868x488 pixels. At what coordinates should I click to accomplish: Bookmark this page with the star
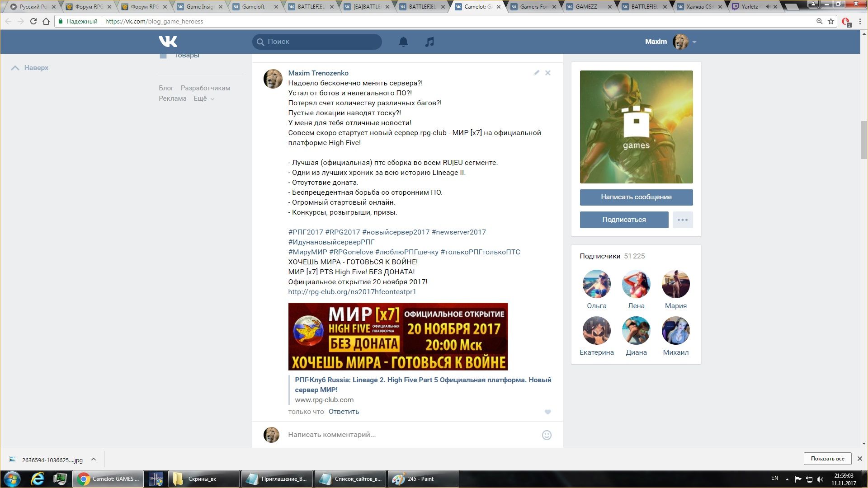pyautogui.click(x=831, y=21)
